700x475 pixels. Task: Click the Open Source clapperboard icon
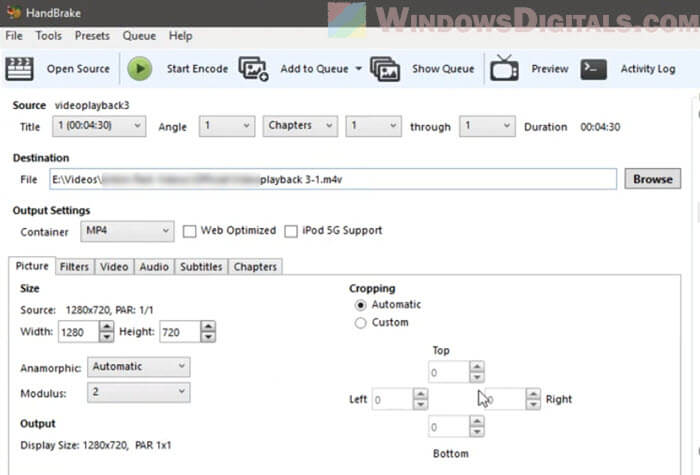[19, 69]
